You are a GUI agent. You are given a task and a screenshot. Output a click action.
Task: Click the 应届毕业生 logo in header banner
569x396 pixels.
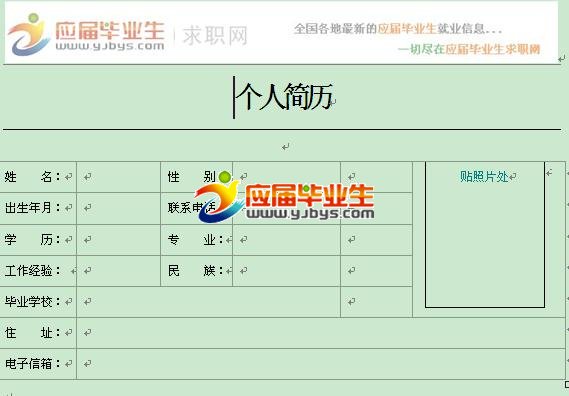(x=86, y=34)
